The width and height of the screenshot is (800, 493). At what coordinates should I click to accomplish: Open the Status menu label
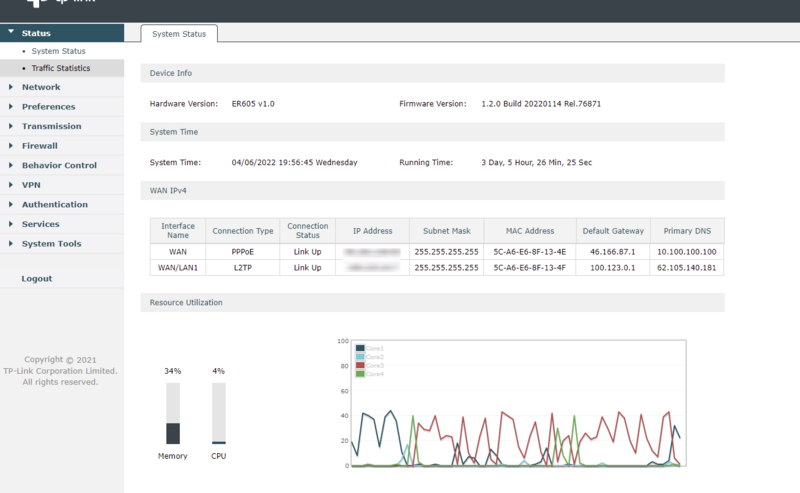pyautogui.click(x=36, y=33)
